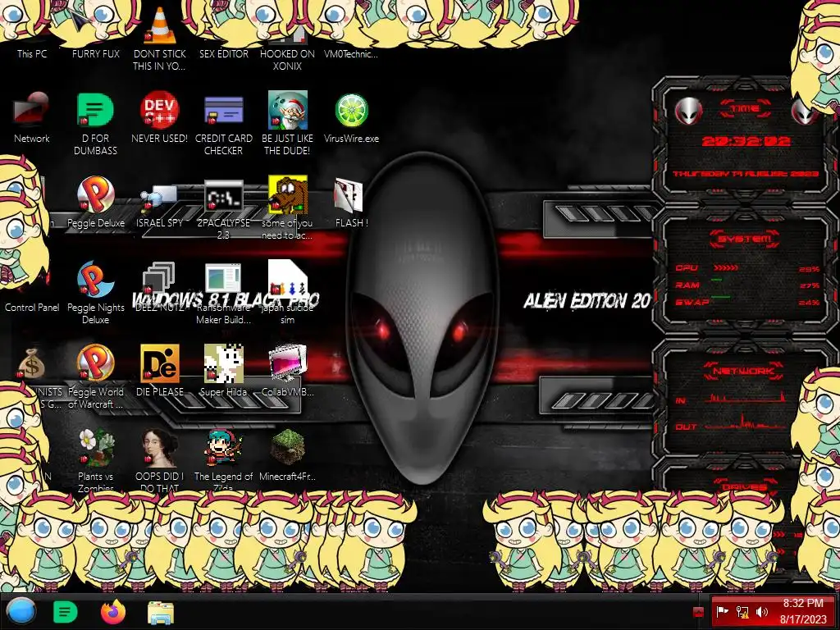
Task: Open the Network desktop icon
Action: 31,111
